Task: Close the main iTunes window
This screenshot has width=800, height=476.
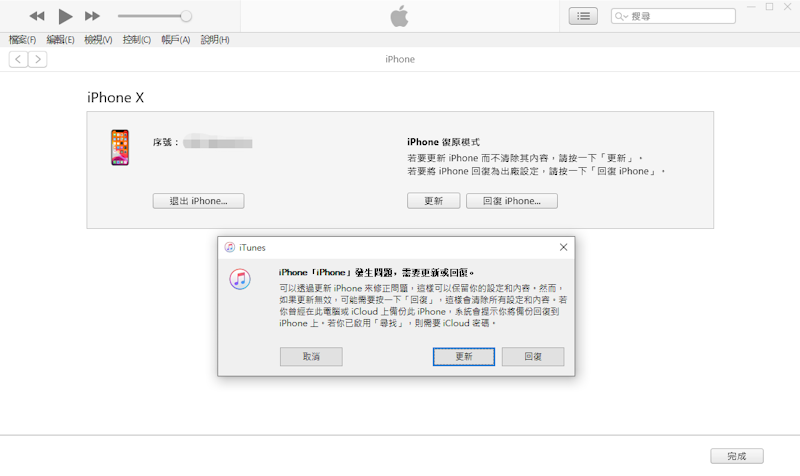Action: [788, 7]
